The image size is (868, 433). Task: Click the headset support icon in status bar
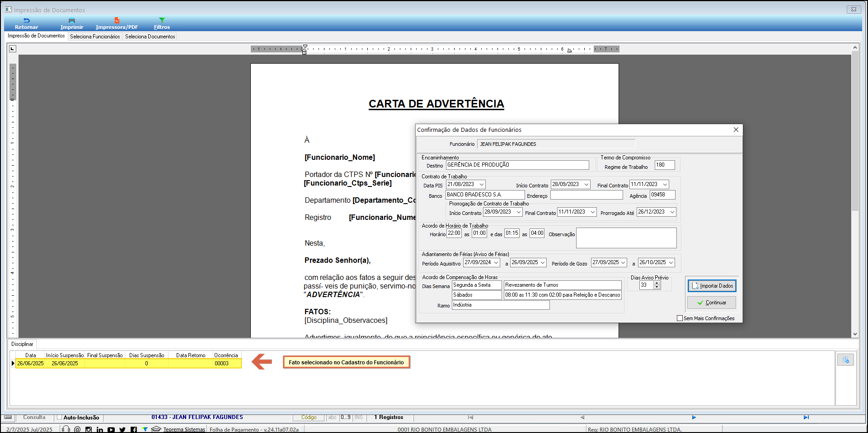(x=66, y=429)
